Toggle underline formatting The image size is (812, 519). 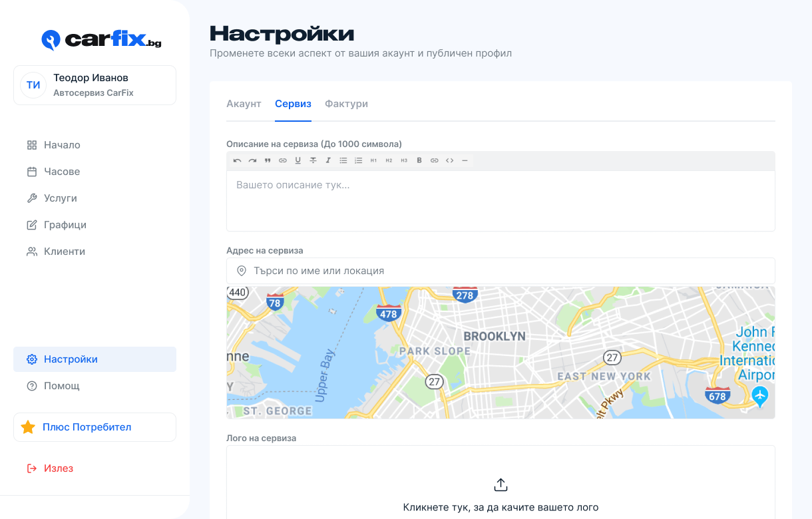tap(298, 160)
